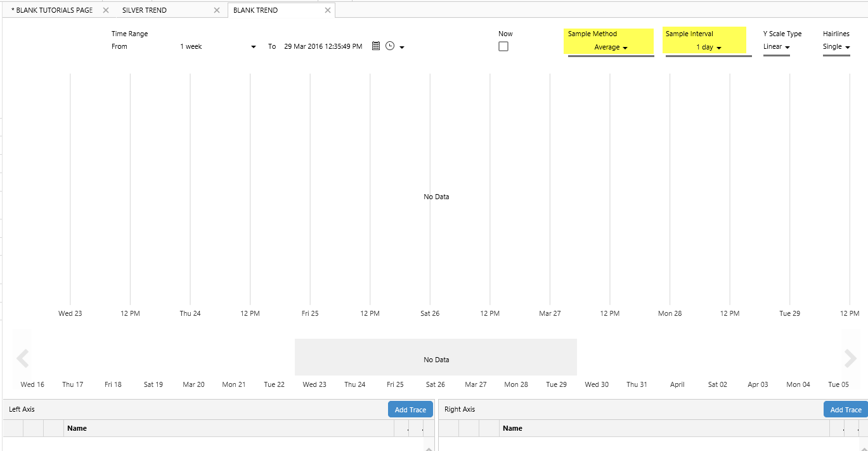Close the BLANK TREND tab
This screenshot has width=868, height=451.
328,10
